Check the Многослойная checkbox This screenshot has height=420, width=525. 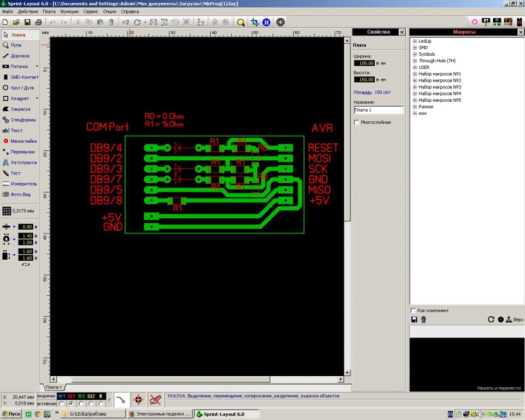(357, 122)
